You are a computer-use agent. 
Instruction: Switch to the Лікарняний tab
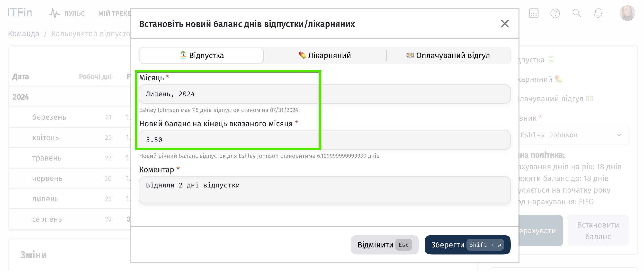325,55
